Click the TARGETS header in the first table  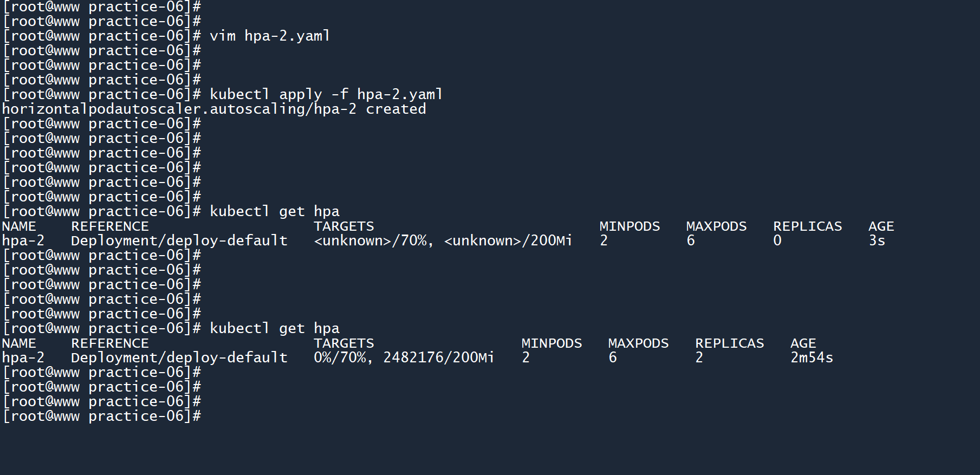343,226
